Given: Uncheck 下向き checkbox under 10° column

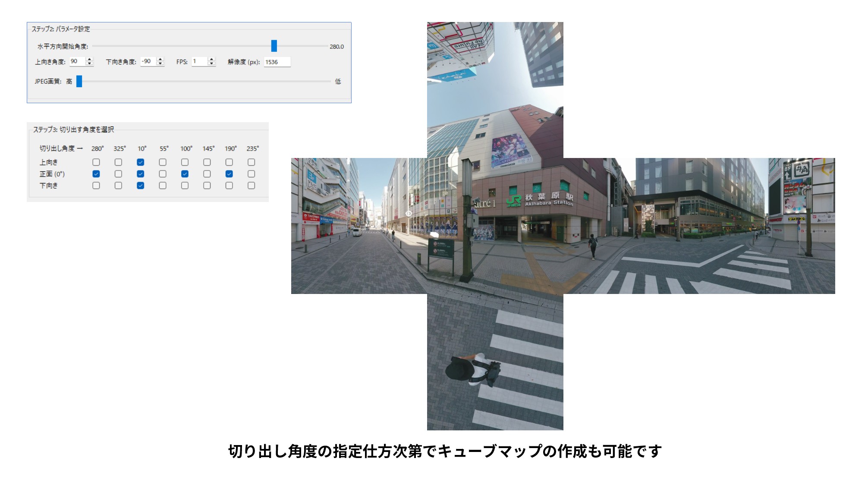Looking at the screenshot, I should coord(141,186).
